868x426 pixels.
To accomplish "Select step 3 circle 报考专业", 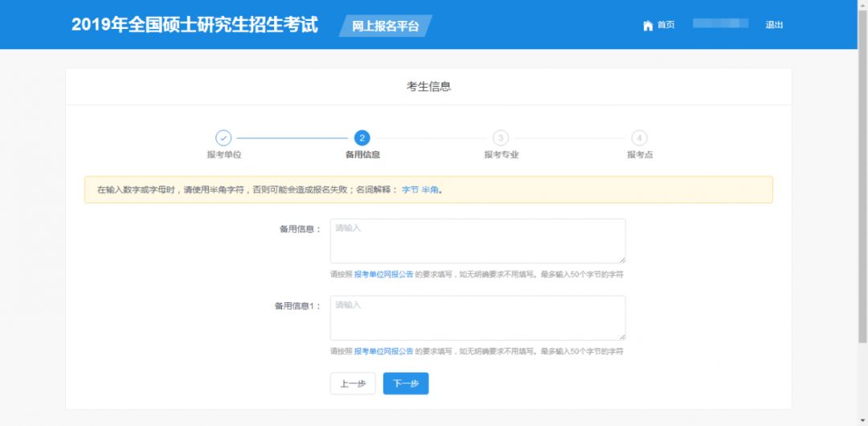I will tap(501, 138).
